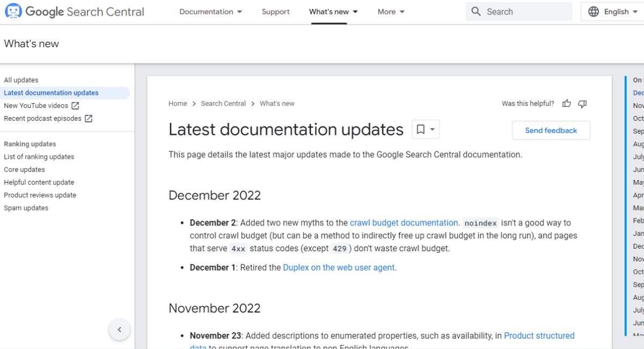Image resolution: width=644 pixels, height=349 pixels.
Task: Click the thumbs up helpful icon
Action: pyautogui.click(x=567, y=104)
